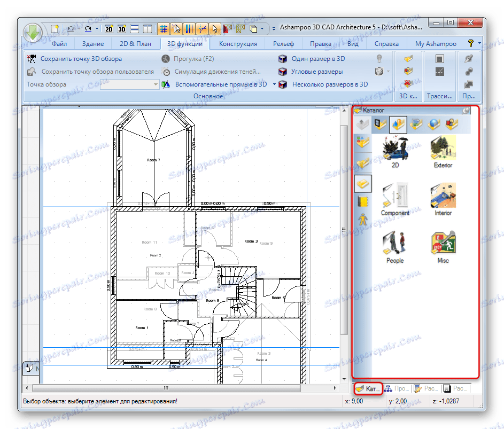Toggle Один размер в 3D

point(314,59)
